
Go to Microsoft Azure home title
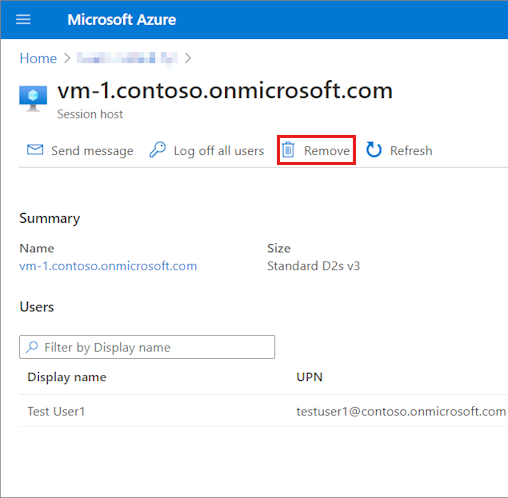(x=122, y=20)
